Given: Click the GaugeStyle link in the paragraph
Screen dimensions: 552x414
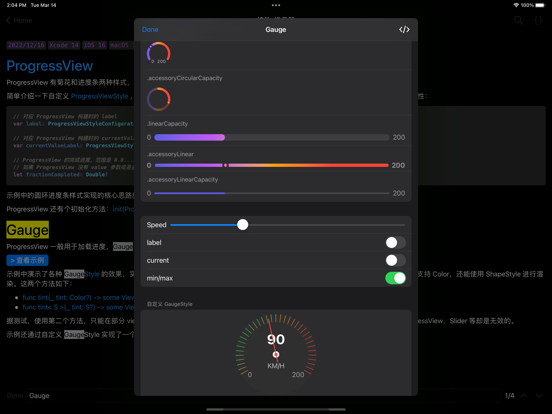Looking at the screenshot, I should pyautogui.click(x=82, y=274).
